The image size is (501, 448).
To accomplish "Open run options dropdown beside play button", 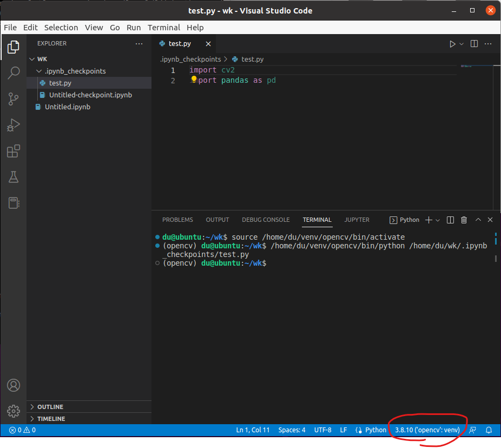I will click(x=462, y=44).
